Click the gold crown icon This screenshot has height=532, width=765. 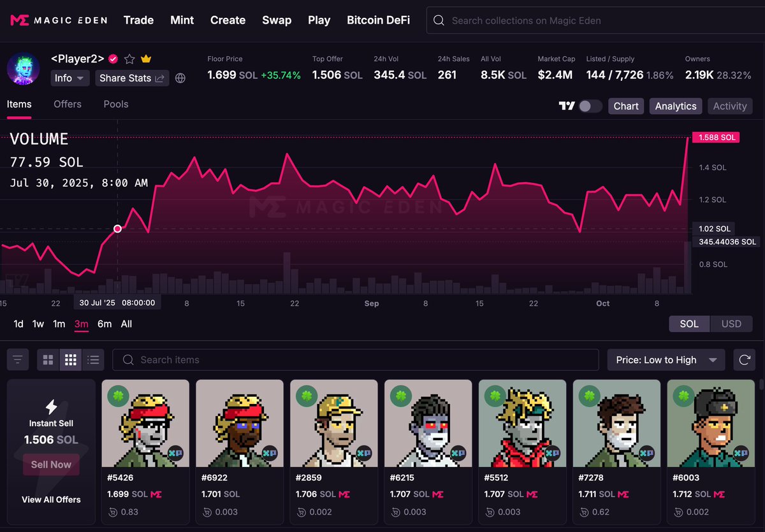click(146, 59)
